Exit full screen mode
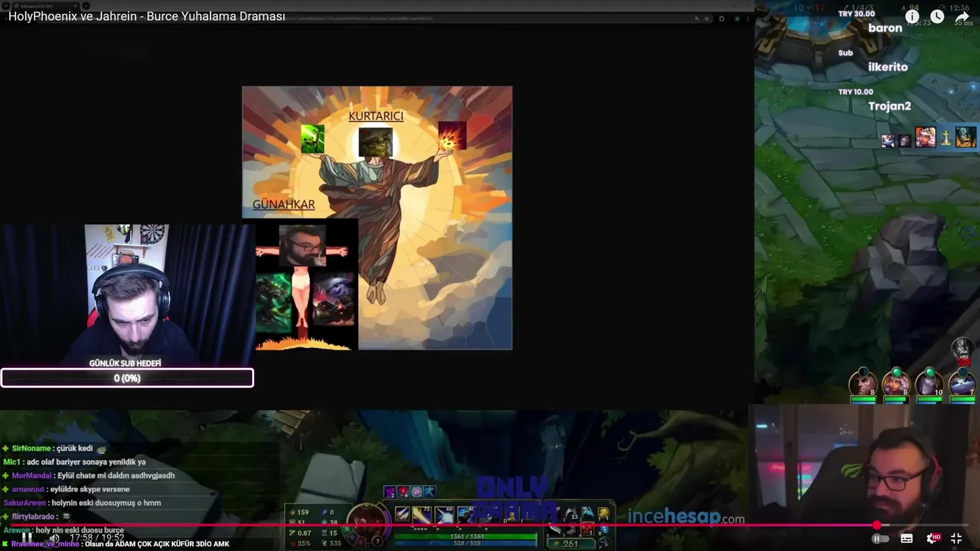This screenshot has width=980, height=551. click(956, 539)
